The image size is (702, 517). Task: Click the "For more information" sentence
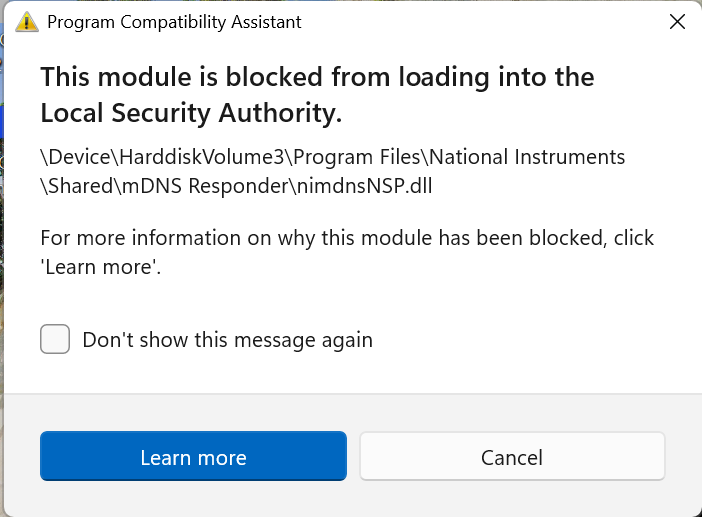point(347,238)
